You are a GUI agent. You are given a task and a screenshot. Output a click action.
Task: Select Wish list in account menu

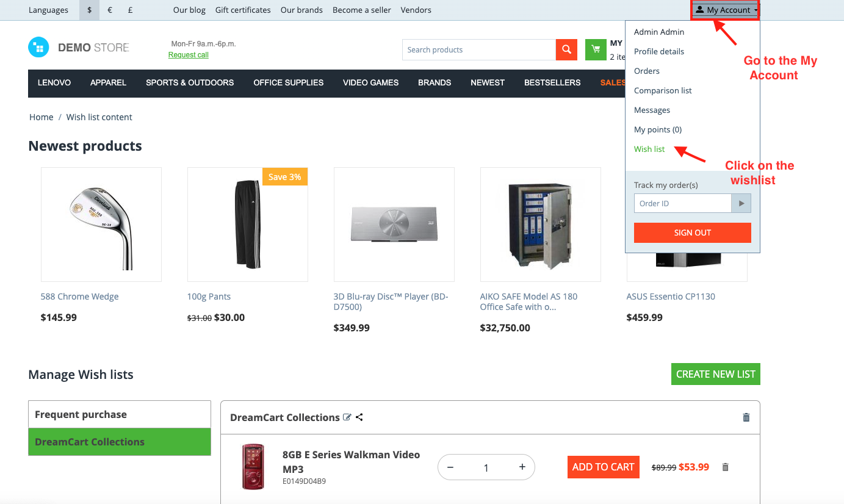pyautogui.click(x=649, y=149)
